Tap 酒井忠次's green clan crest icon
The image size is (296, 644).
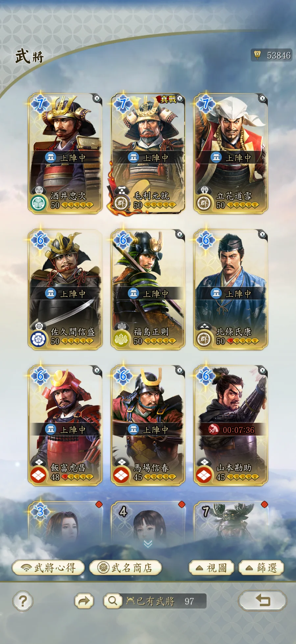tap(39, 204)
